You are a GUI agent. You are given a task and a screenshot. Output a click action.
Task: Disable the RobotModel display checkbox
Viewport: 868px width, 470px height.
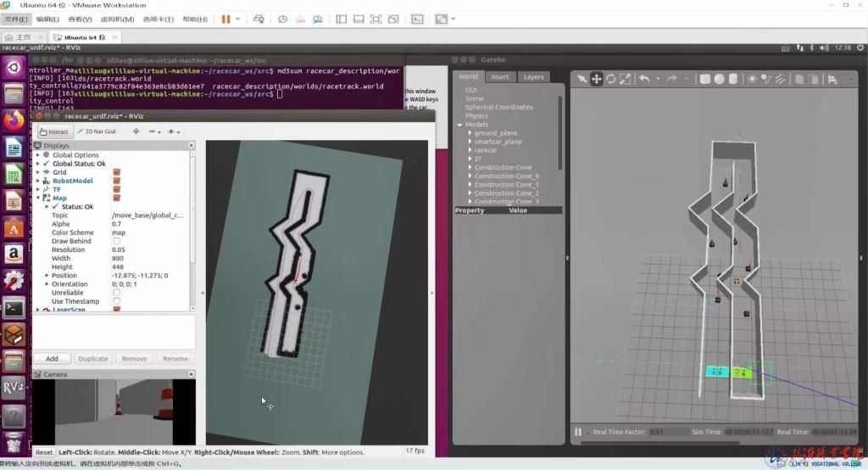117,181
